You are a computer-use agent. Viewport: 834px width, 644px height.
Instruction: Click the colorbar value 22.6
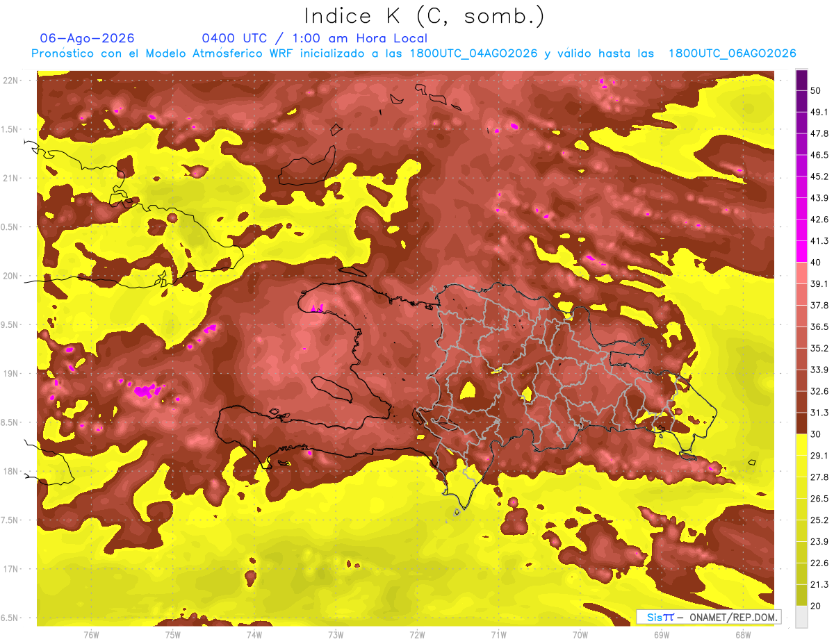pyautogui.click(x=819, y=563)
